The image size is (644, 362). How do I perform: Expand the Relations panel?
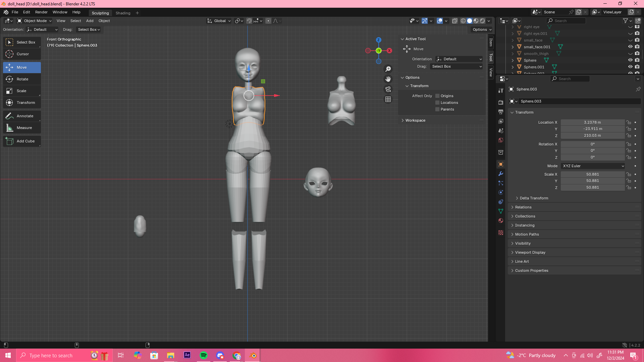[x=523, y=207]
